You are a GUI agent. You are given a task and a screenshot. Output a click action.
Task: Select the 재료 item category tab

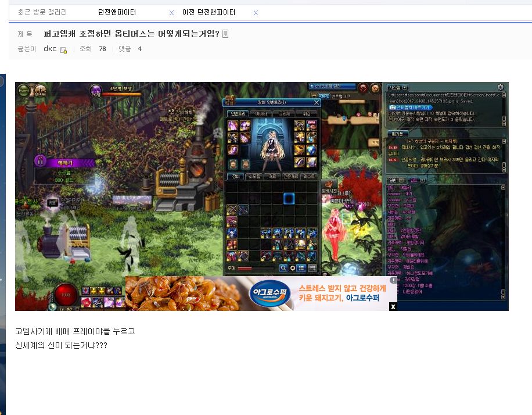click(x=272, y=176)
